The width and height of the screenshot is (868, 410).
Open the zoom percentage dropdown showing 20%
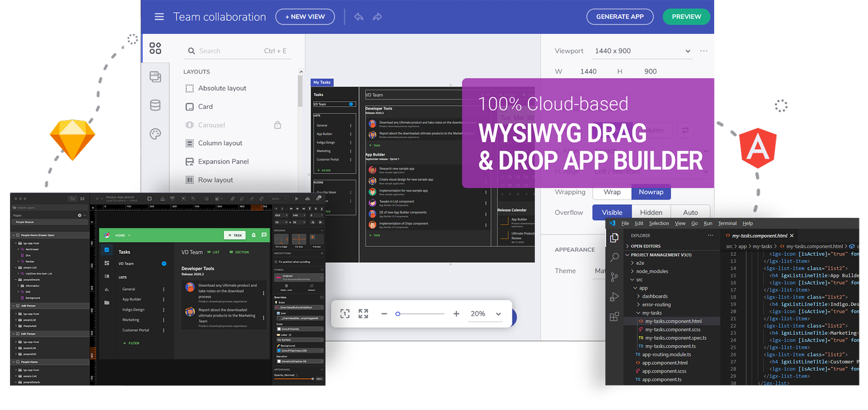point(486,314)
